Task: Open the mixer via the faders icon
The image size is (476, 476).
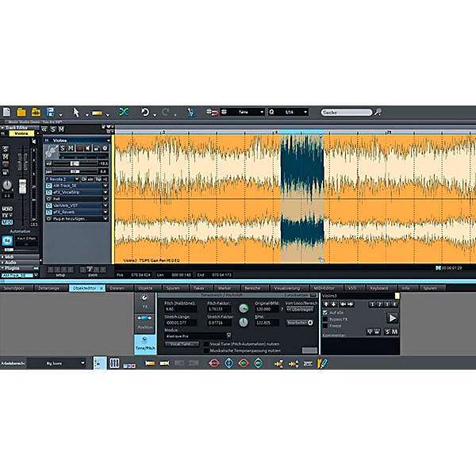Action: tap(114, 363)
